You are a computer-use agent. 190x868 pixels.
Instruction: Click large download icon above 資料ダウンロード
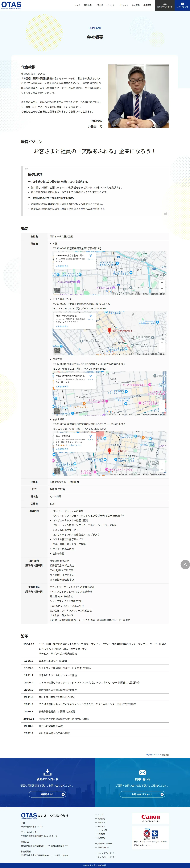[x=48, y=772]
